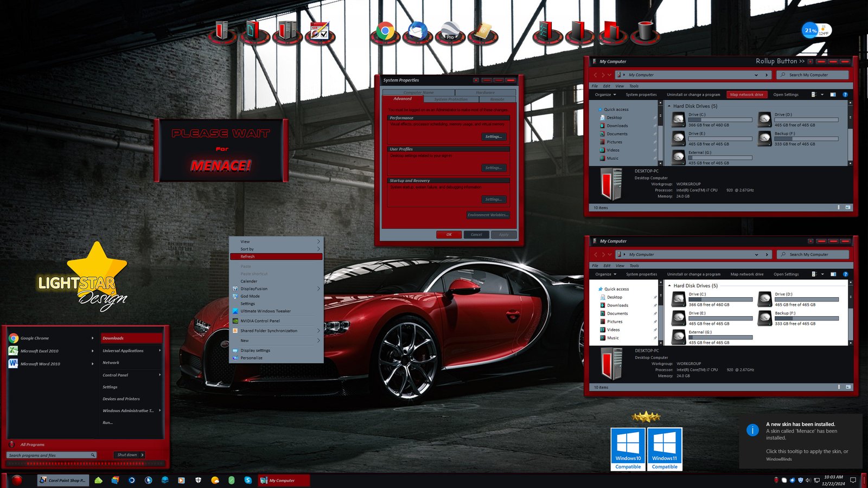The height and width of the screenshot is (488, 868).
Task: Open All Programs in Start menu
Action: (32, 445)
